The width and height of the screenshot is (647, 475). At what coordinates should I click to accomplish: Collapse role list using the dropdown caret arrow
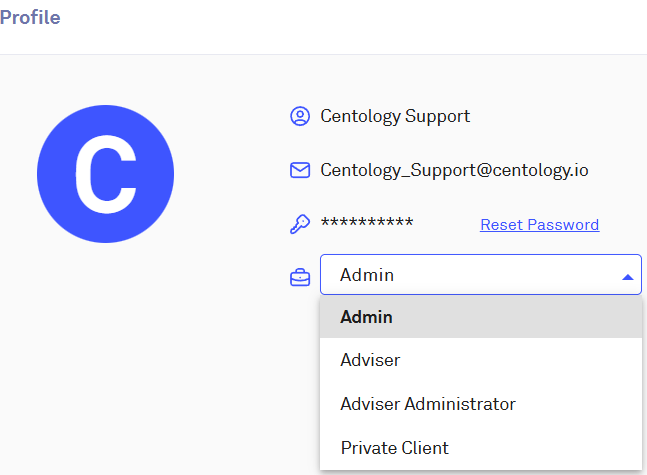point(627,277)
